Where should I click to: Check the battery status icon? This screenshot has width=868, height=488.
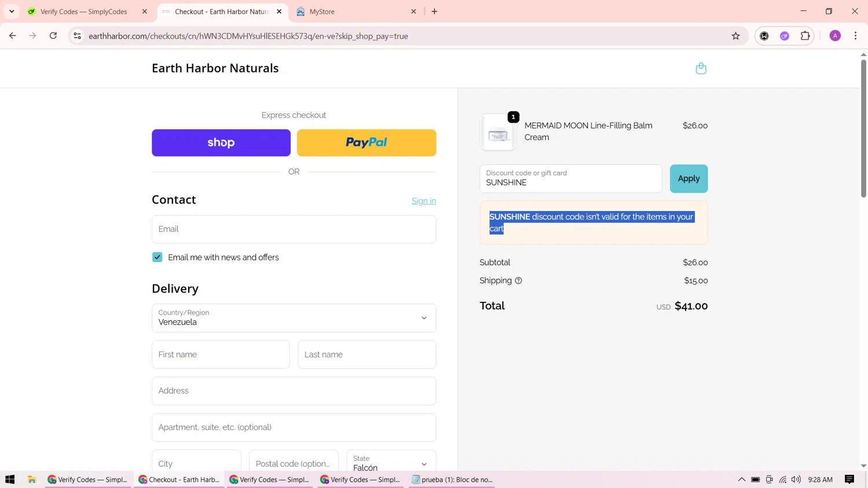pos(756,479)
